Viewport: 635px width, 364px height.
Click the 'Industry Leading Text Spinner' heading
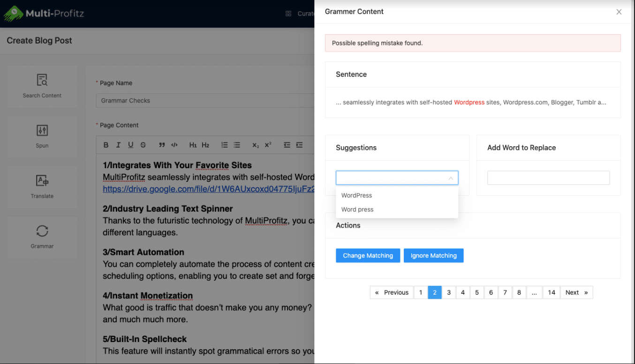168,208
